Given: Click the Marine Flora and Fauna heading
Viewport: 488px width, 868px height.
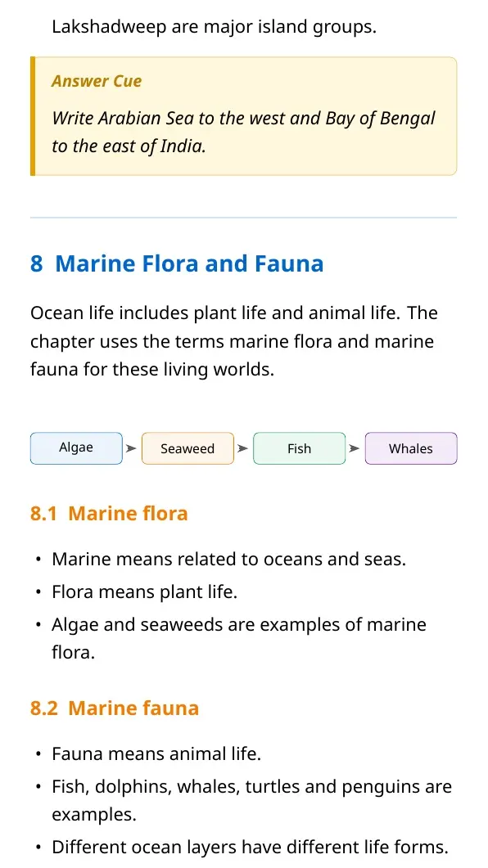Looking at the screenshot, I should click(189, 263).
